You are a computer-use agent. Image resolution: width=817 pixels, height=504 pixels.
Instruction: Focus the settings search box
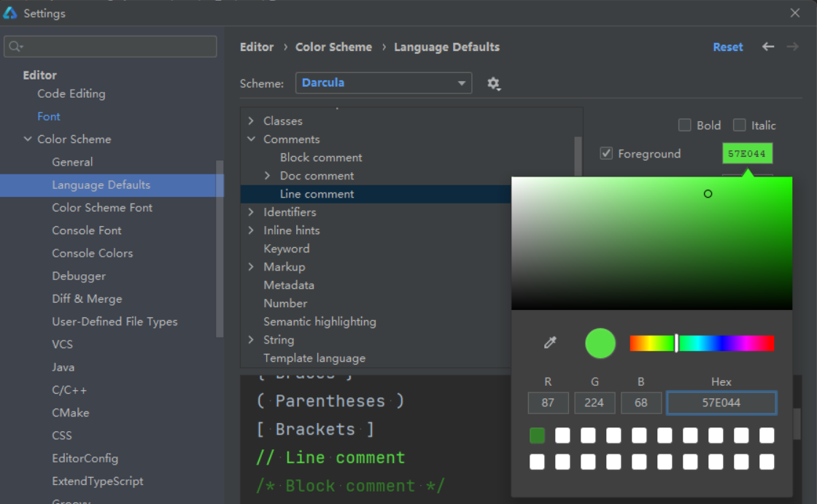click(x=110, y=47)
